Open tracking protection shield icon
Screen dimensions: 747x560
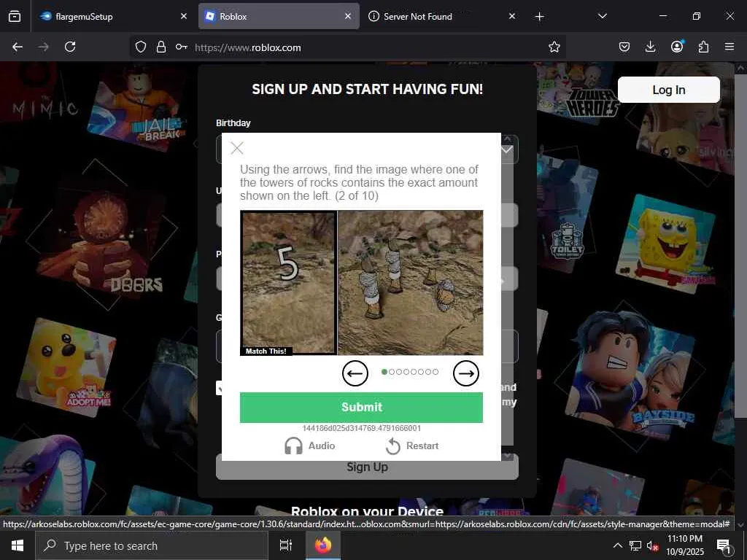[141, 47]
